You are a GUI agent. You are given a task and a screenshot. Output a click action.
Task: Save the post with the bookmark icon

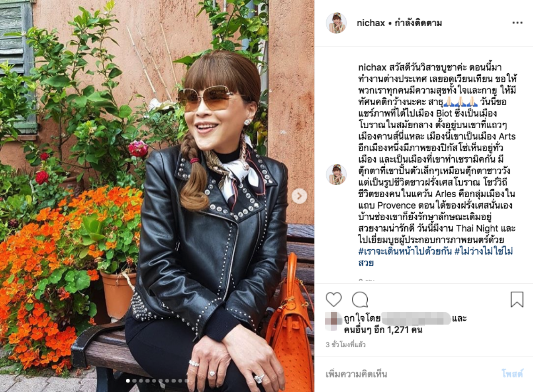point(517,300)
